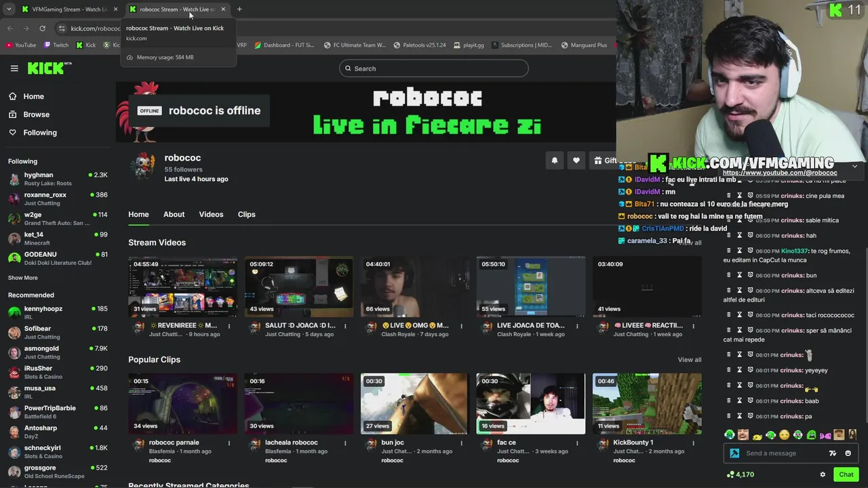Play bun joc clip
This screenshot has height=488, width=868.
415,404
